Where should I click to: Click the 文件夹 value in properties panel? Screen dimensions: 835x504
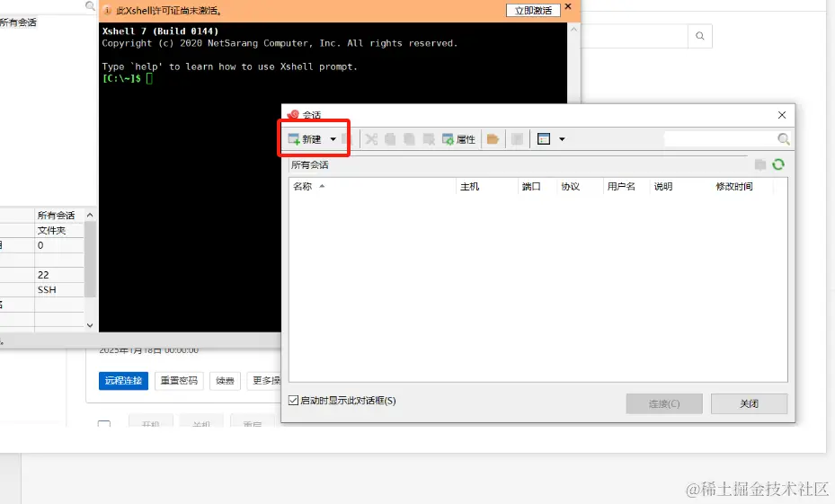point(51,231)
